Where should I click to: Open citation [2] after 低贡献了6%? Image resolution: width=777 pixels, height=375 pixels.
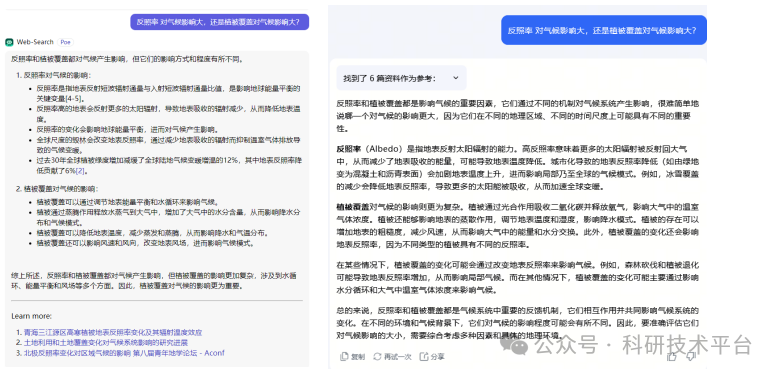pos(80,171)
